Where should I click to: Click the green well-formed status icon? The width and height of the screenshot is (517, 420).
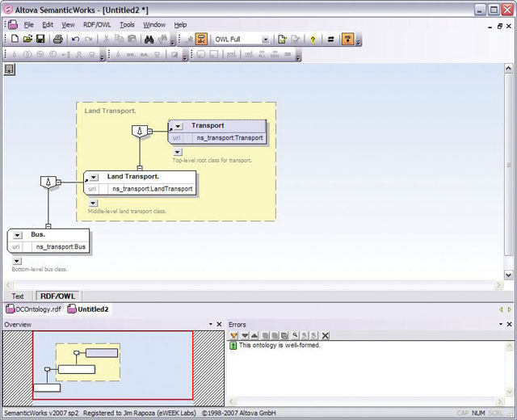click(x=233, y=346)
